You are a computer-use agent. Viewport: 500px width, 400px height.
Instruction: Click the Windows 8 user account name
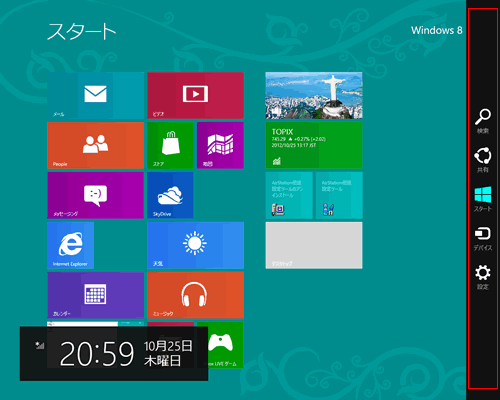[x=436, y=30]
